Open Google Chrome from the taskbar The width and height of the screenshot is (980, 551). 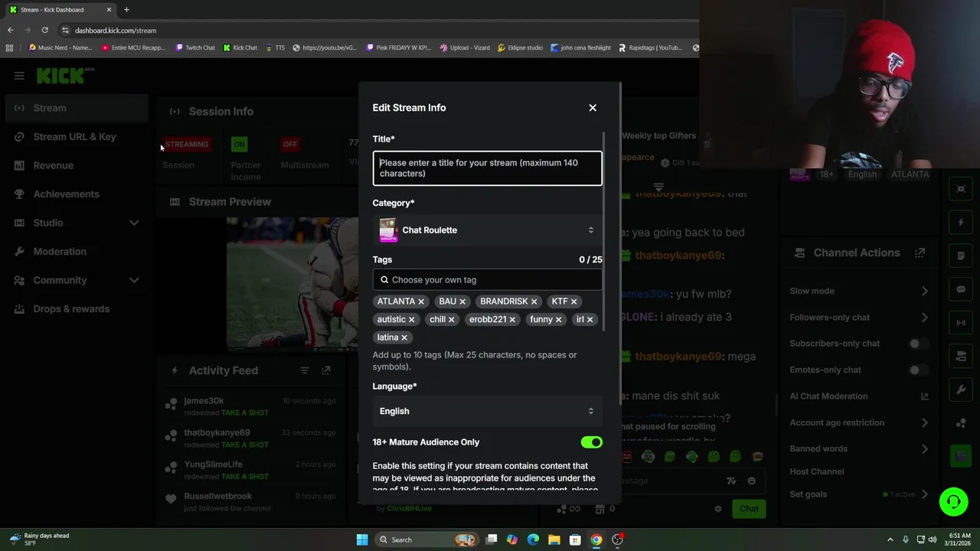click(596, 540)
